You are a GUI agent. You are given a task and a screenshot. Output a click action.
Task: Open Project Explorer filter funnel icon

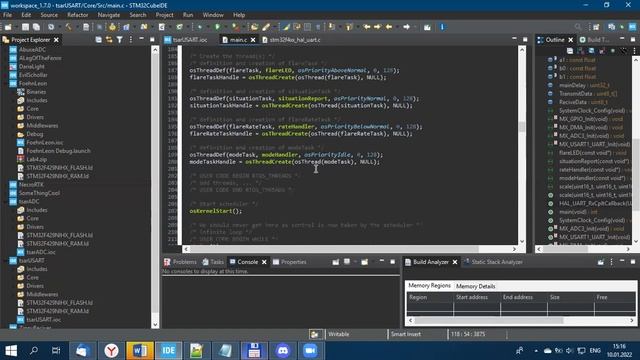point(120,40)
